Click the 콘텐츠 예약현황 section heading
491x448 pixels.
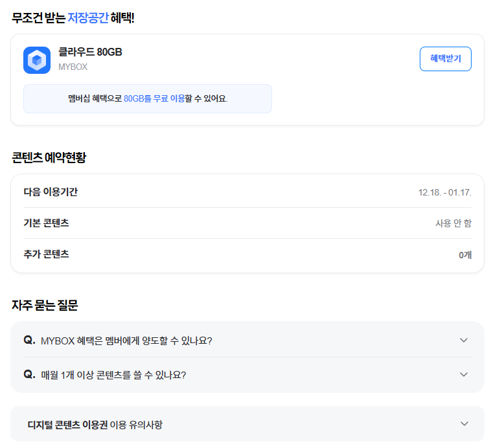(49, 157)
